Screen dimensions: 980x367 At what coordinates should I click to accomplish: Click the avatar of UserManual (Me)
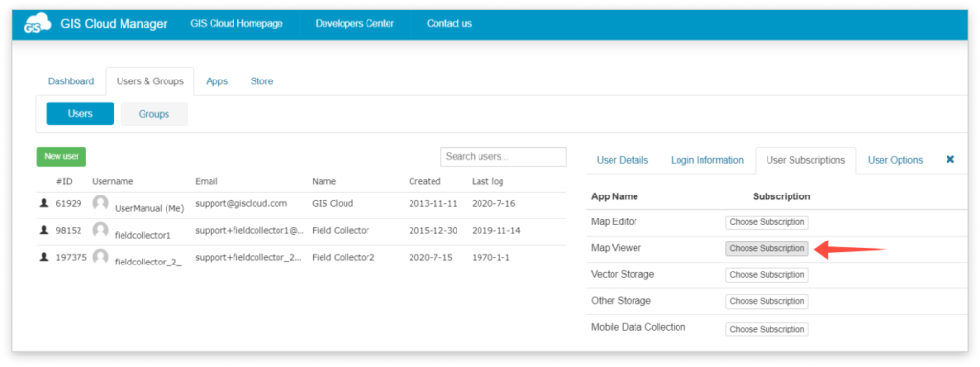pyautogui.click(x=100, y=203)
